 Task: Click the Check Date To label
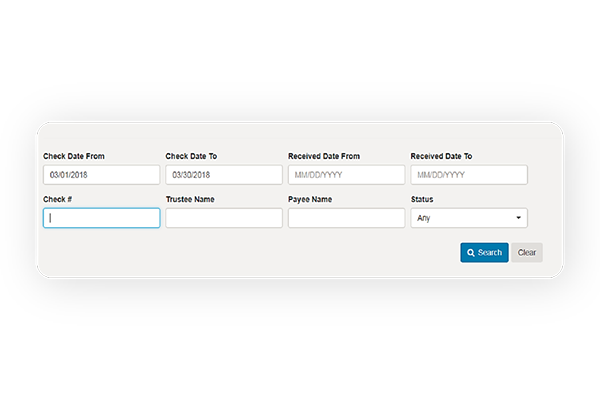coord(191,156)
